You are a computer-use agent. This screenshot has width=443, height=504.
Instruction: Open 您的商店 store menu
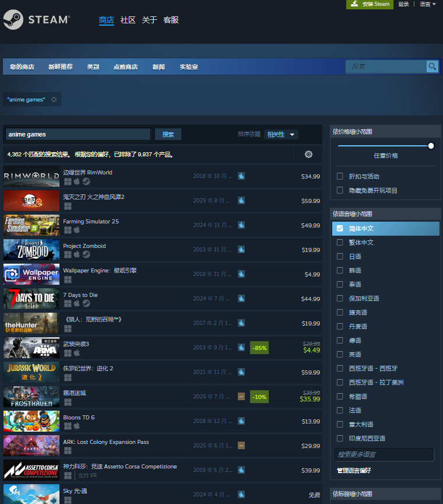22,66
